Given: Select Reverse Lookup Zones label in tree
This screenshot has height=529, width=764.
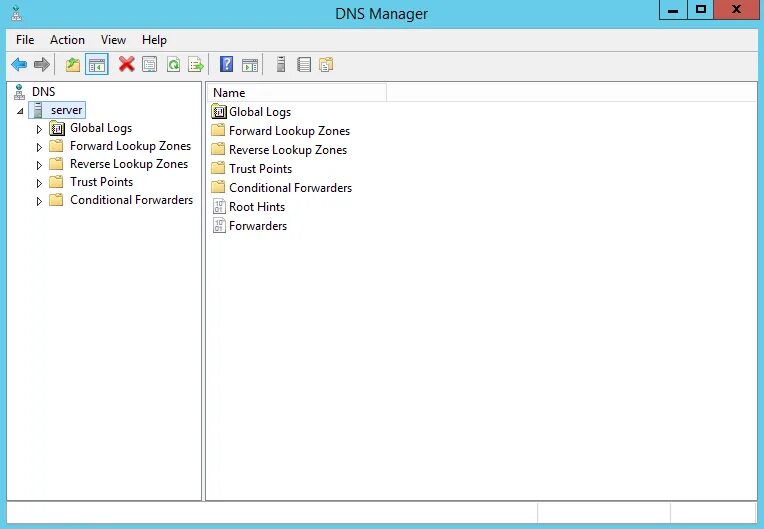Looking at the screenshot, I should (x=129, y=164).
